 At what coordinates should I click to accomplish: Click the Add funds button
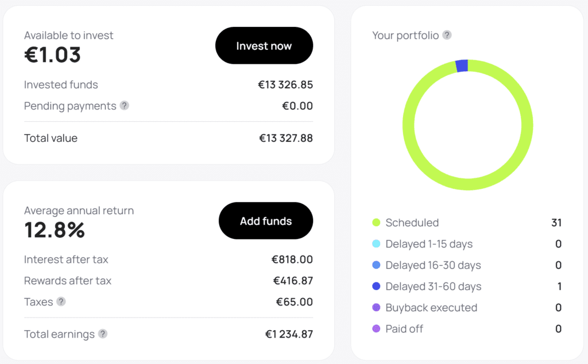point(266,221)
